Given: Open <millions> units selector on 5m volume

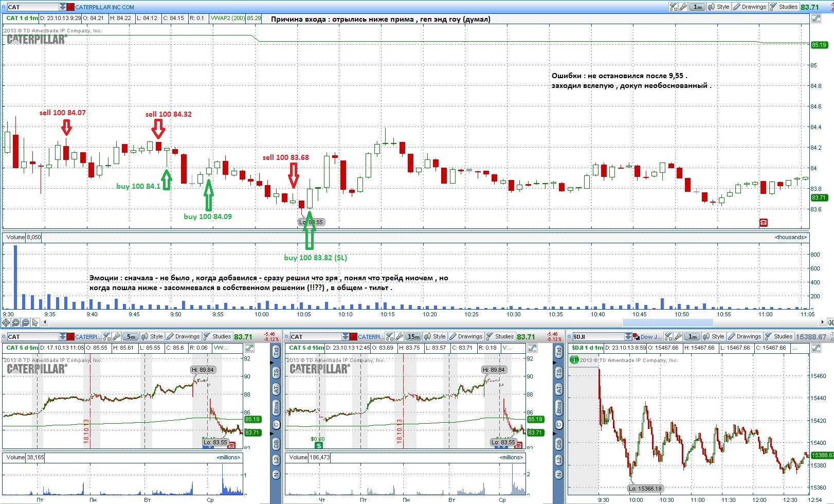Looking at the screenshot, I should [x=228, y=457].
